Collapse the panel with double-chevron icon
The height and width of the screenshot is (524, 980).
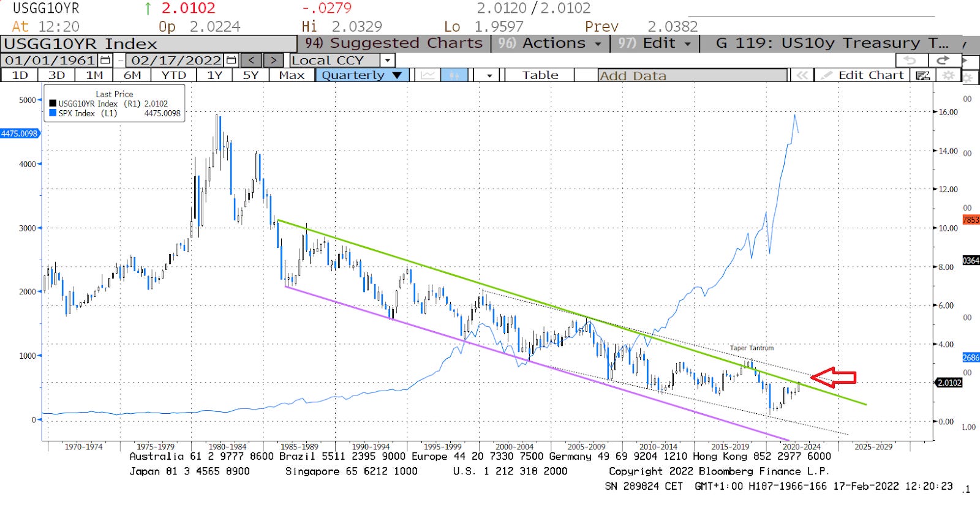click(801, 75)
